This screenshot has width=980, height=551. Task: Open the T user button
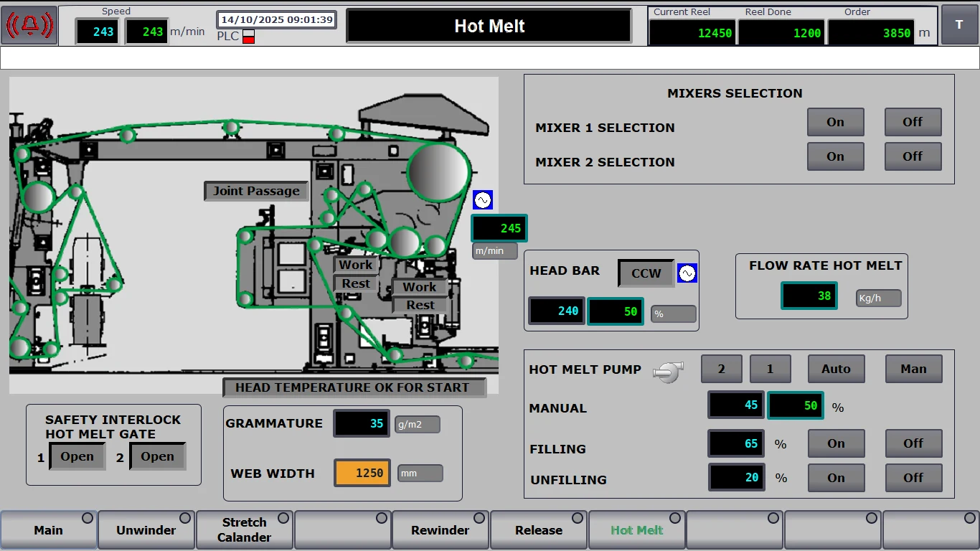pyautogui.click(x=959, y=25)
